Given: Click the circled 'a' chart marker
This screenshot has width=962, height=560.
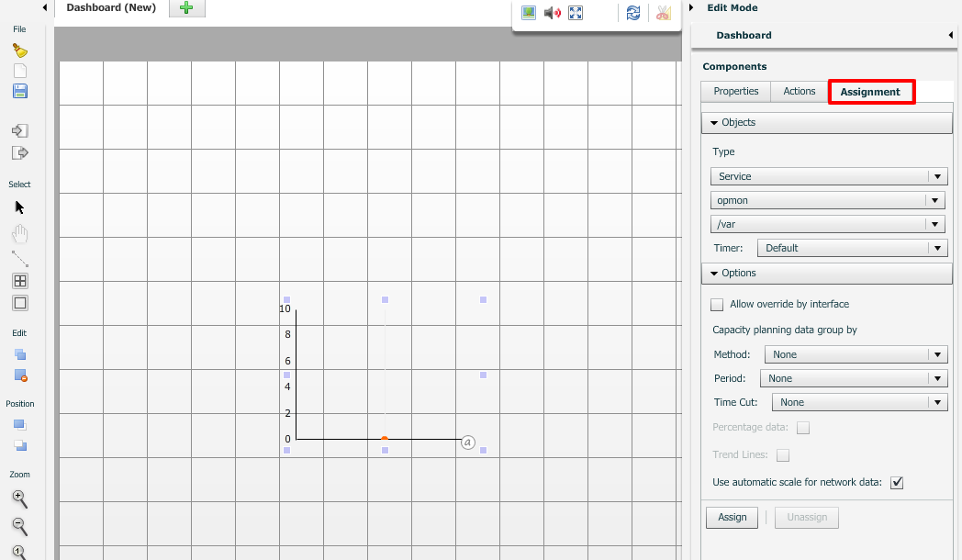Looking at the screenshot, I should [x=468, y=442].
